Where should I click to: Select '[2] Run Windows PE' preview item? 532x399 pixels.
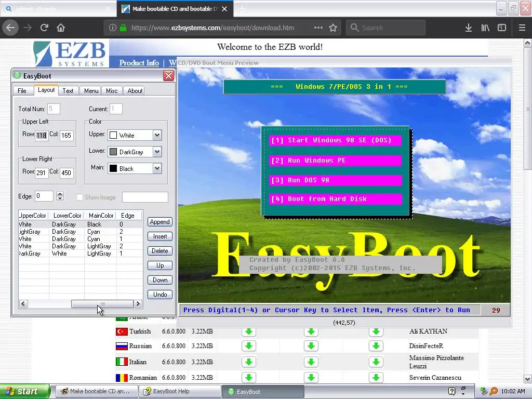tap(335, 161)
